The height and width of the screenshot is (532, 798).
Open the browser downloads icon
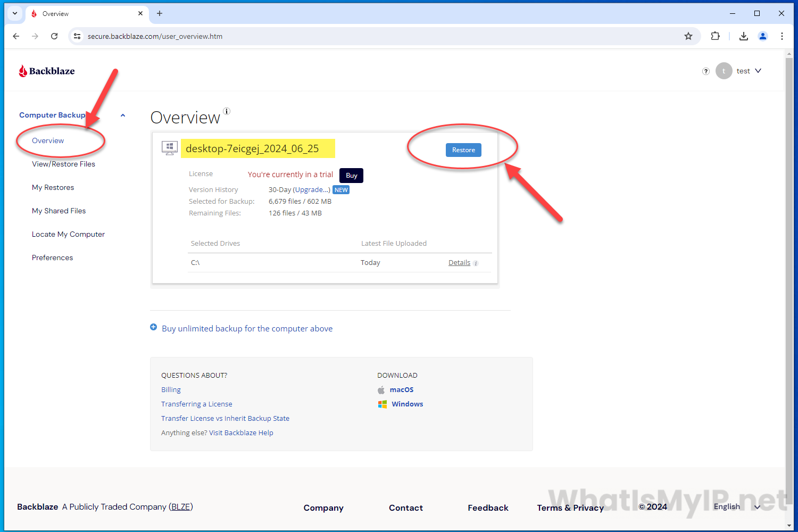click(x=744, y=36)
